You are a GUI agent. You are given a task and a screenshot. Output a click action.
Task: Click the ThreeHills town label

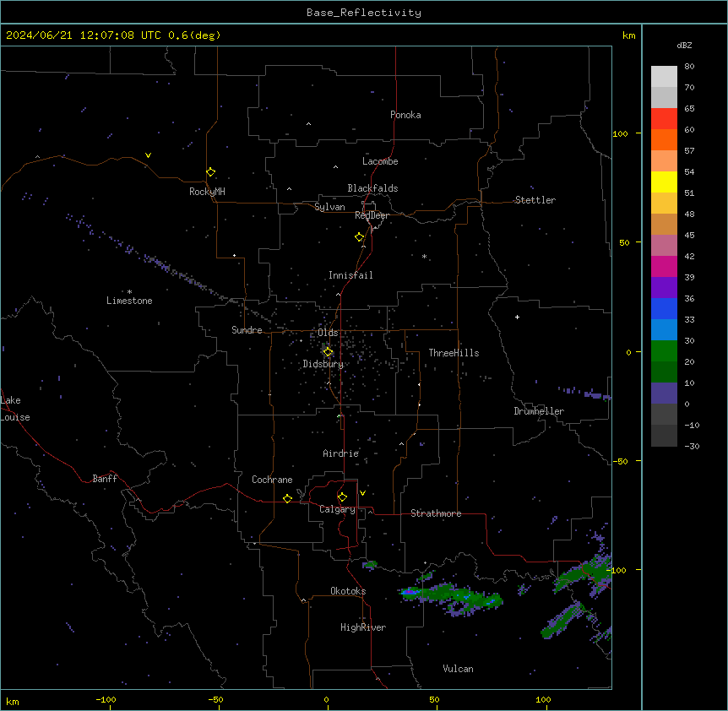click(454, 353)
